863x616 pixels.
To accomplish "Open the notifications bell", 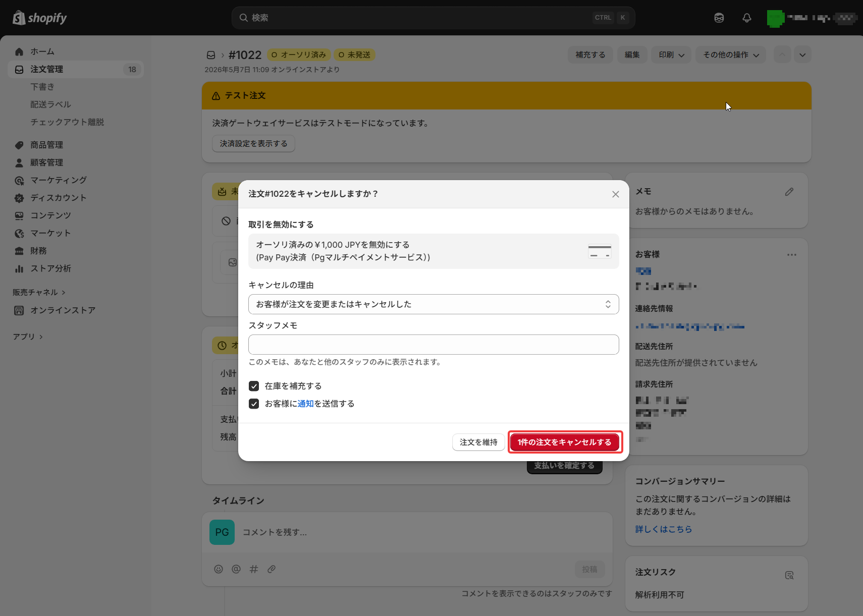I will coord(747,18).
